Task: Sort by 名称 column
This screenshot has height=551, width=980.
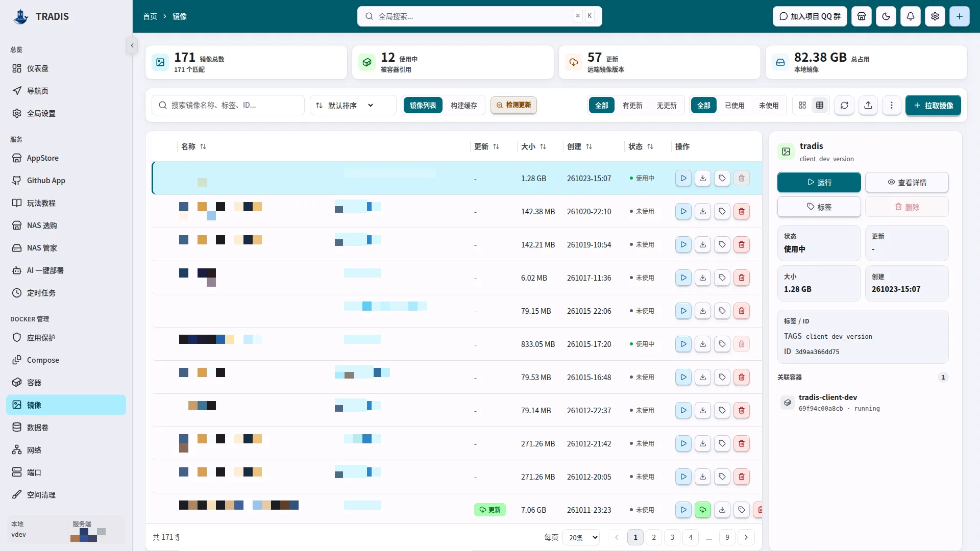Action: 193,146
